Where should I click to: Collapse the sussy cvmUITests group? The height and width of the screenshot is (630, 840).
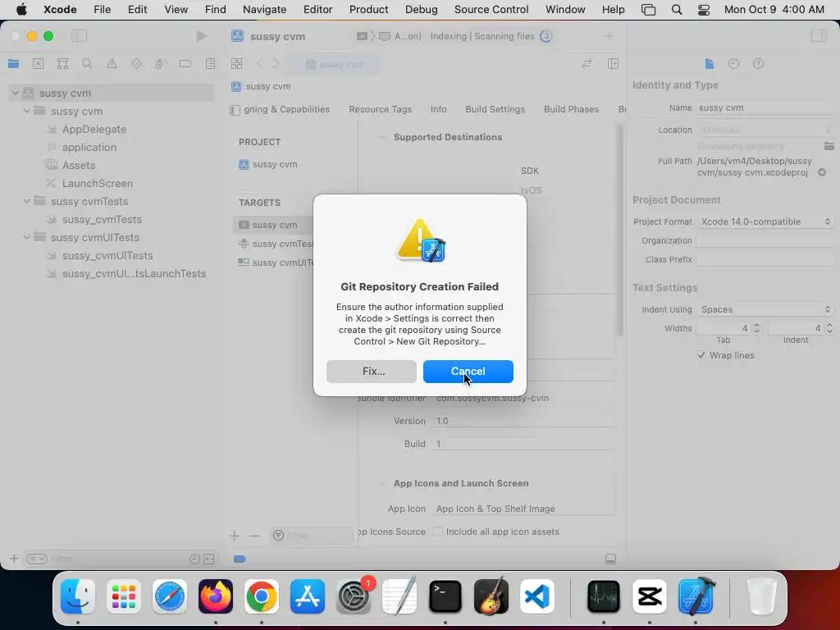tap(27, 237)
